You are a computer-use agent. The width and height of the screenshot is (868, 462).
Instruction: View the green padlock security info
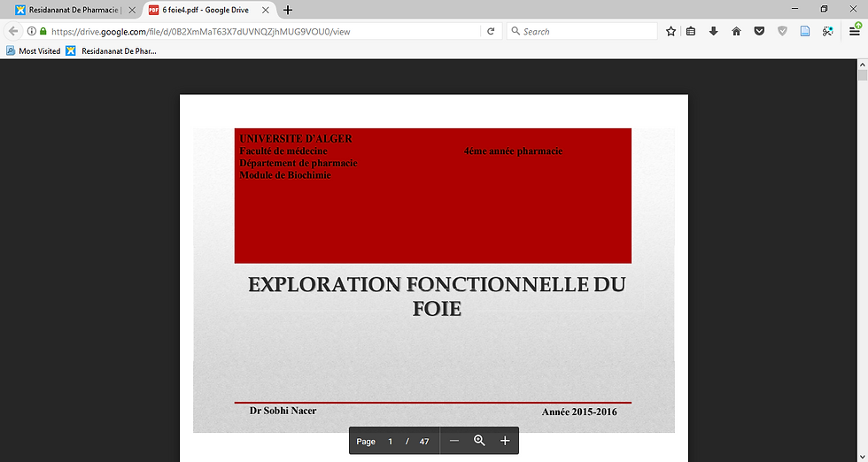pyautogui.click(x=43, y=32)
